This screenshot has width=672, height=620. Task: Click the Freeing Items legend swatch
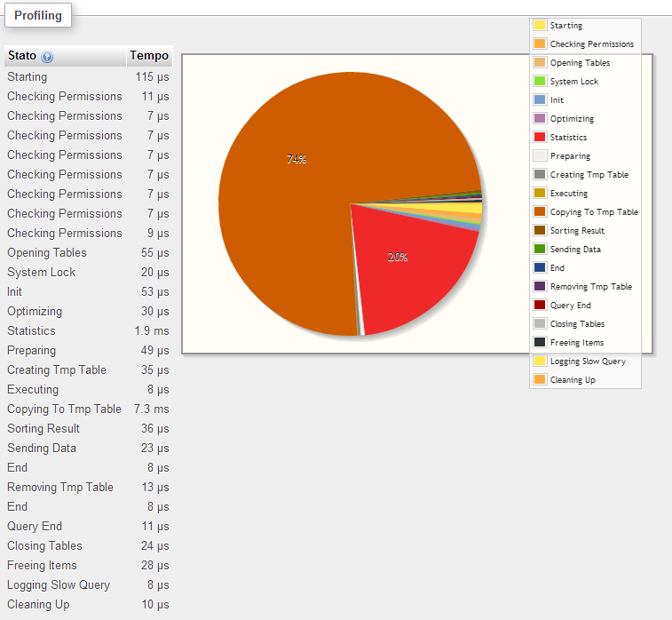(539, 343)
